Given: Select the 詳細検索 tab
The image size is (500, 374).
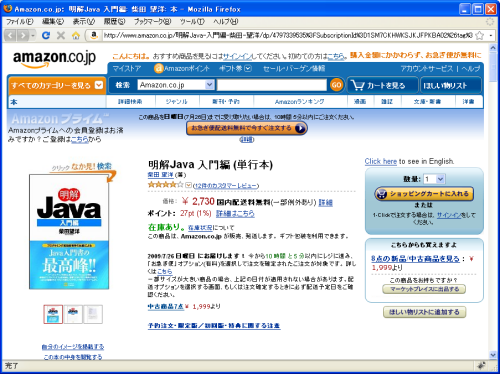Looking at the screenshot, I should tap(130, 102).
